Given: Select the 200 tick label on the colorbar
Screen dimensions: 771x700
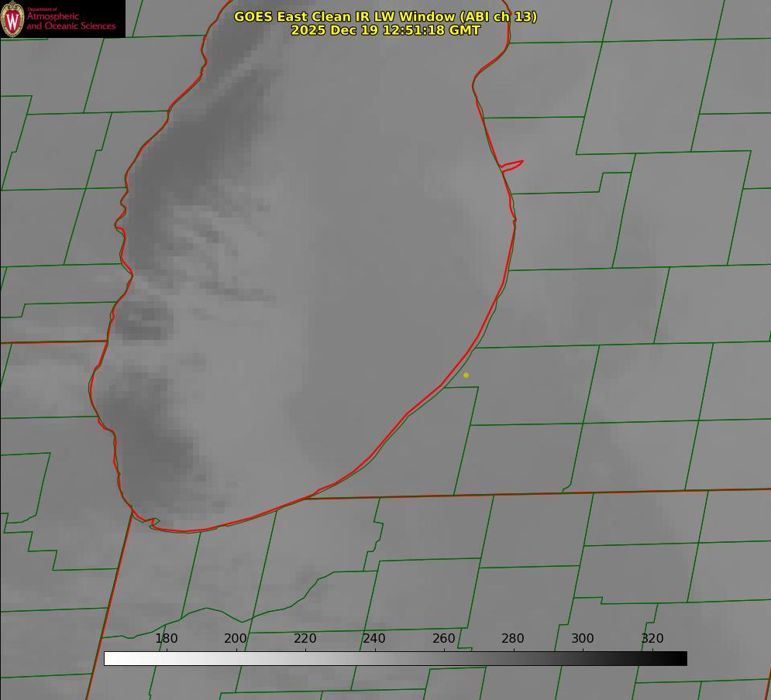Looking at the screenshot, I should tap(236, 639).
